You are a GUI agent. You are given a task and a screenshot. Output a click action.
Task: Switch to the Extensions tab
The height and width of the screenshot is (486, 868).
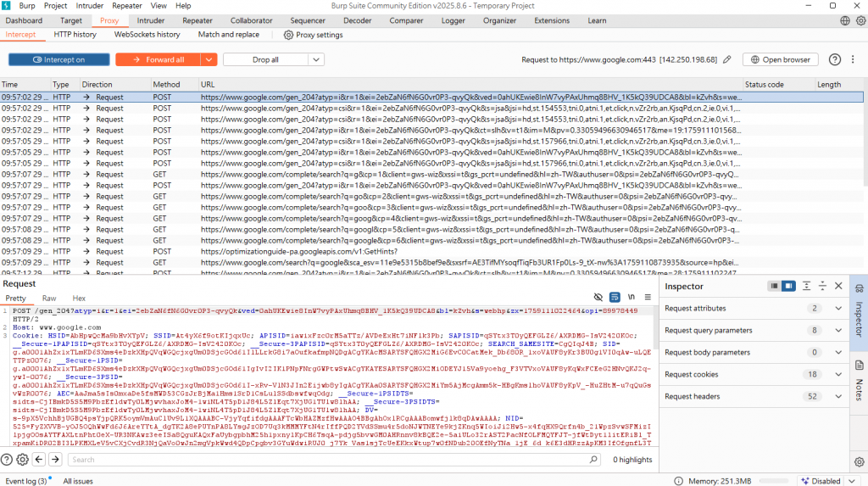tap(551, 20)
